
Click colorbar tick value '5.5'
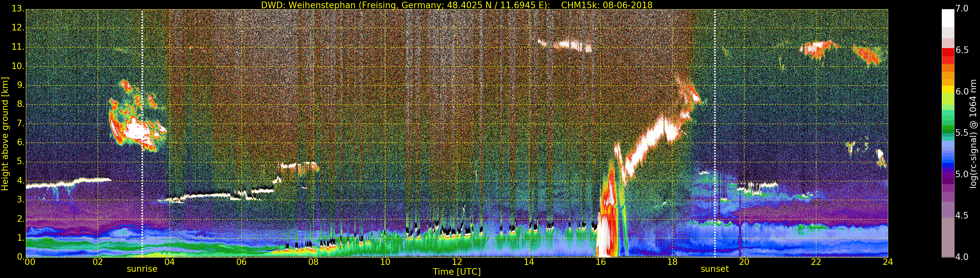tap(962, 133)
